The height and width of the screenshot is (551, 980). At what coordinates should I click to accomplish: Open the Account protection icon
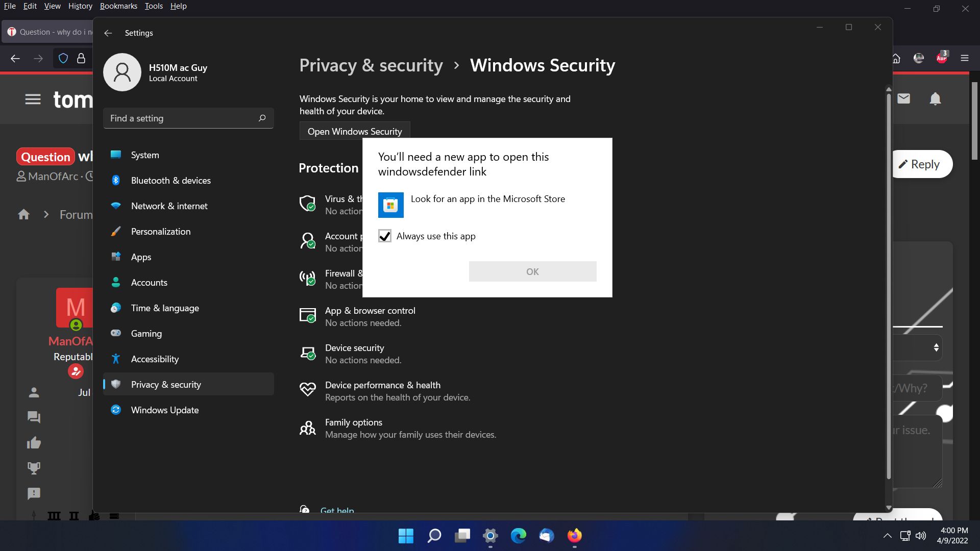coord(307,240)
